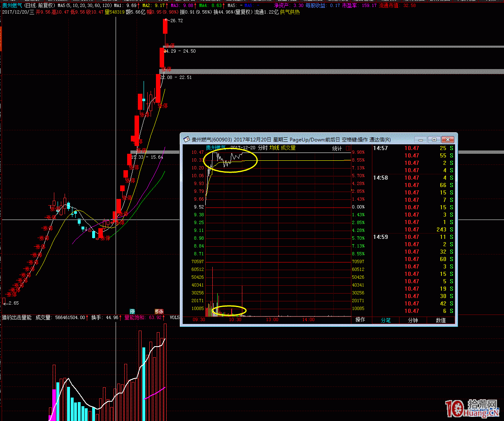Image resolution: width=504 pixels, height=421 pixels.
Task: Click the 2.65 low price label
Action: [14, 303]
